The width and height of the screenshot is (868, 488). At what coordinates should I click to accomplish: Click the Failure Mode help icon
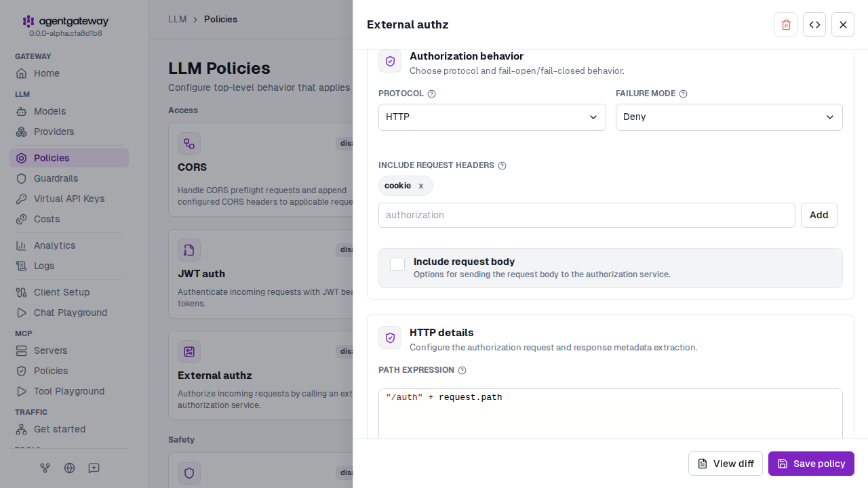(x=683, y=94)
